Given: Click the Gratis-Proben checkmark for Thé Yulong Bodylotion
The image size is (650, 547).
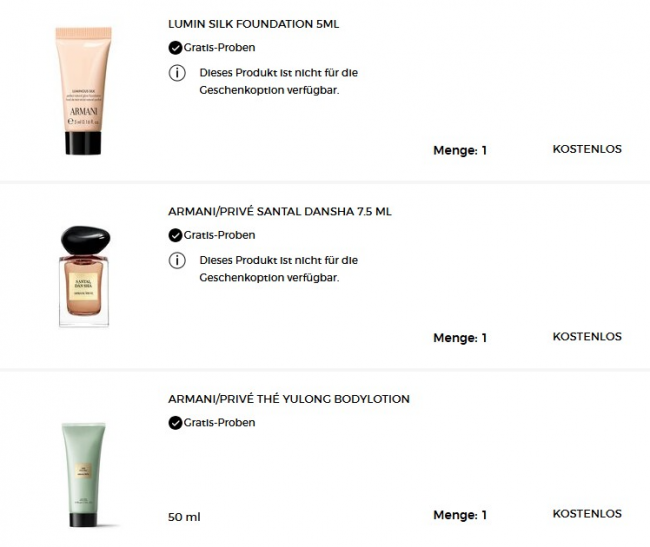Looking at the screenshot, I should 175,423.
